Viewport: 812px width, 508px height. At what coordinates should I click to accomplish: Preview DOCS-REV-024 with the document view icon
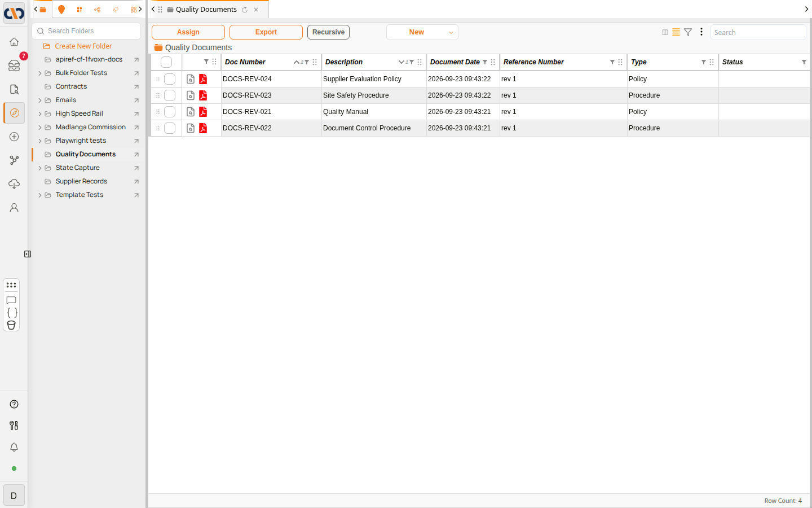pyautogui.click(x=191, y=79)
